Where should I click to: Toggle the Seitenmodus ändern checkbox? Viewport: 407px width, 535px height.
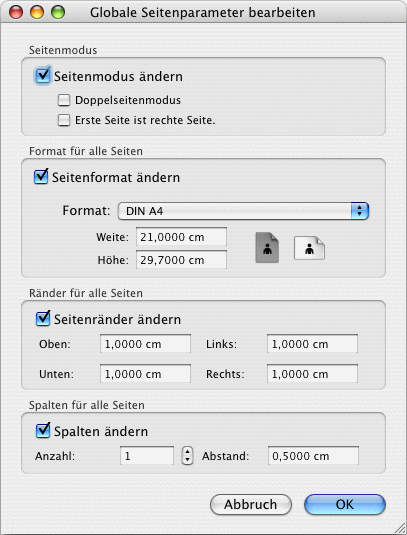[43, 75]
